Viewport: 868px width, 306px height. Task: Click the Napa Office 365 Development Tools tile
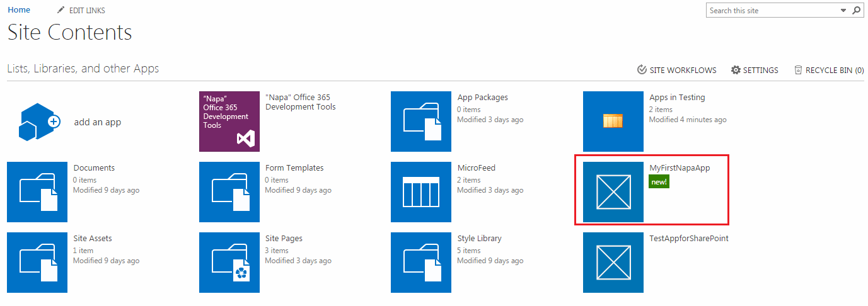229,122
